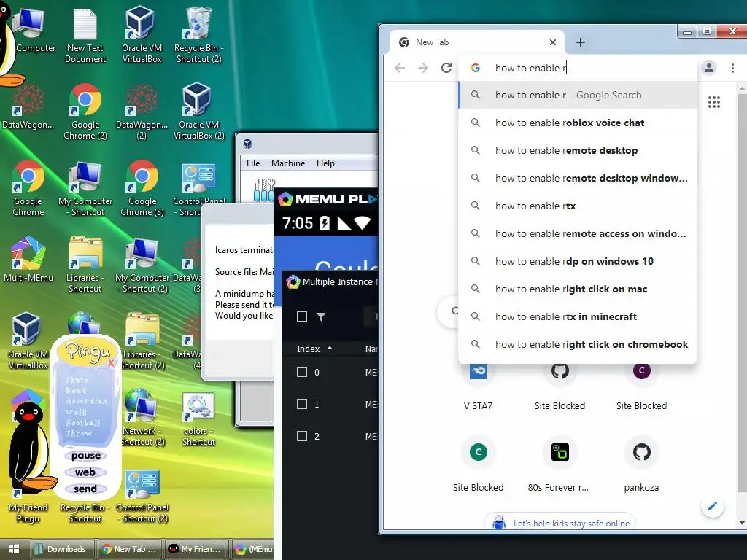The image size is (747, 560).
Task: Open the Chrome profile avatar
Action: click(709, 68)
